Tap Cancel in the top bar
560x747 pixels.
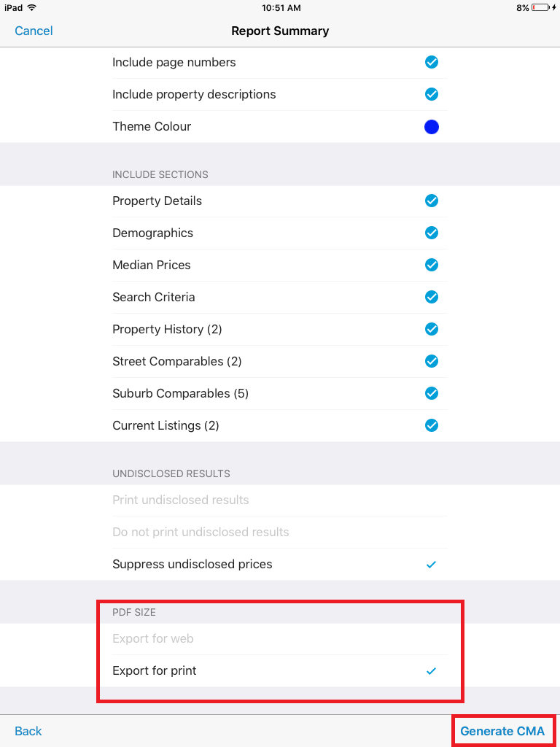[x=34, y=31]
